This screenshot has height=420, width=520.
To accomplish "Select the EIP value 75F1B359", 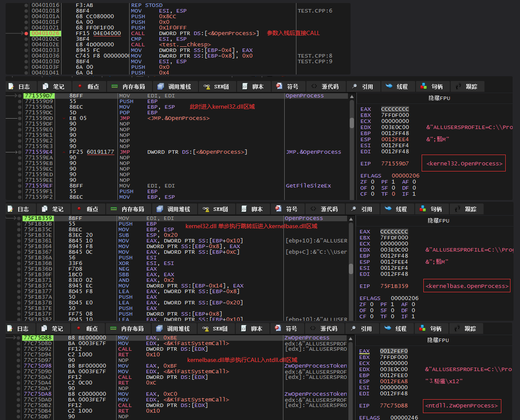I will (x=394, y=286).
